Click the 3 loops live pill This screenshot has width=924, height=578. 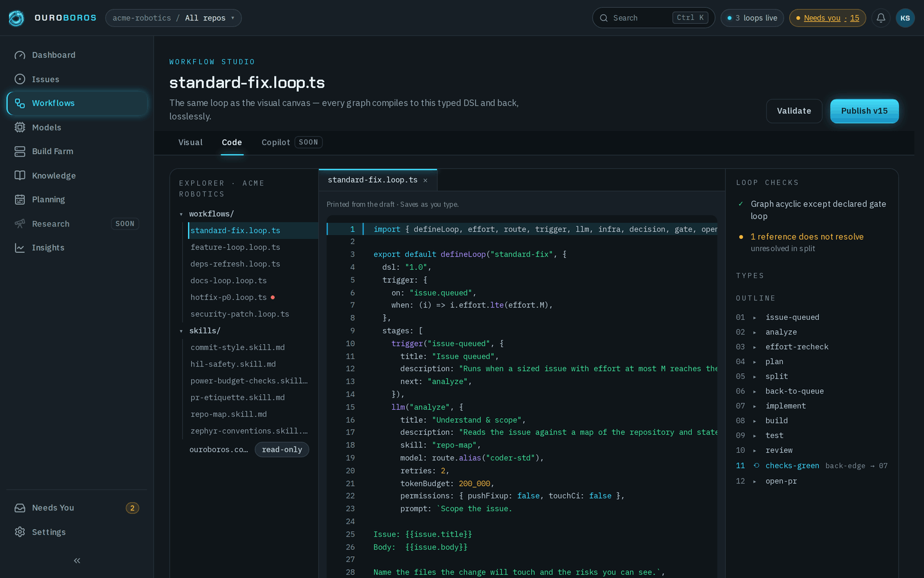[752, 18]
